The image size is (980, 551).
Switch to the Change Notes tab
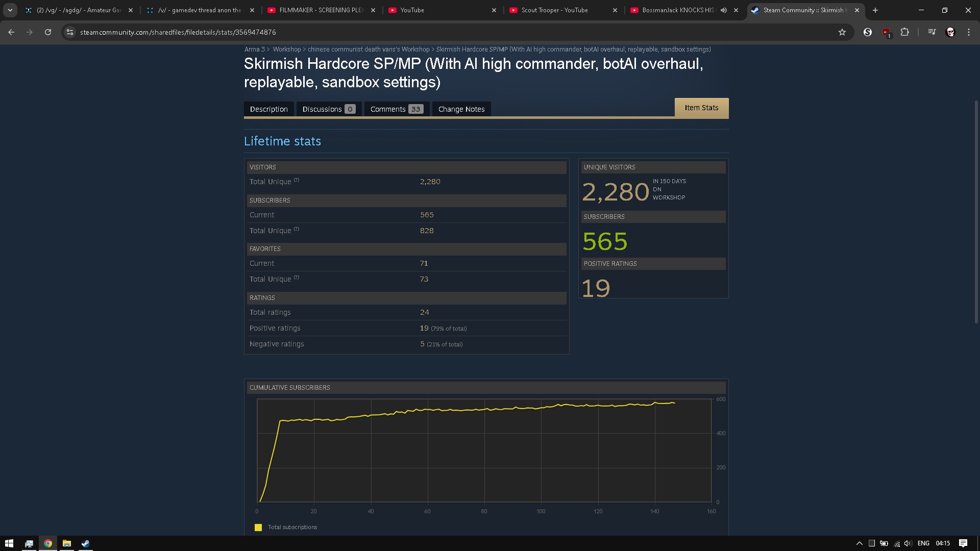pyautogui.click(x=461, y=109)
